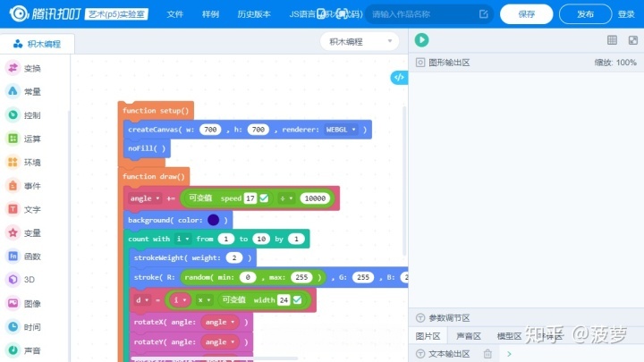
Task: Open the 函数 block category
Action: 22,257
